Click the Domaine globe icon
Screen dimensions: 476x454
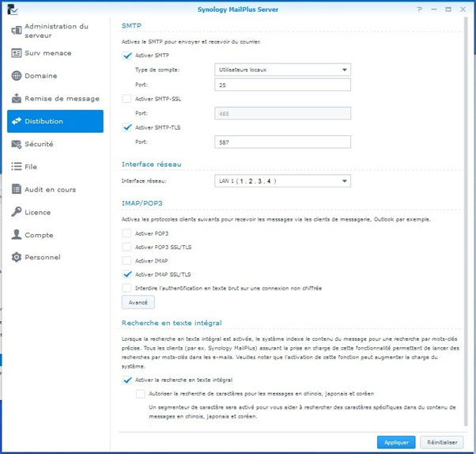17,76
